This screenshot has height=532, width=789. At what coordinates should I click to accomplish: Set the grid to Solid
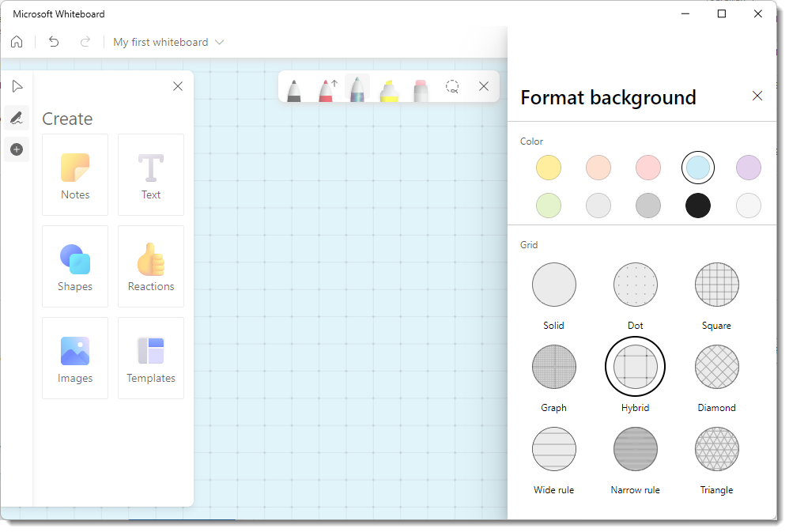554,285
